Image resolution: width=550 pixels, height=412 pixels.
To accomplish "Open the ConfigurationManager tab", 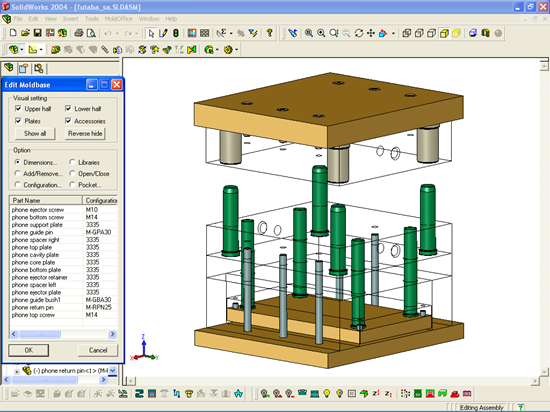I will (39, 68).
